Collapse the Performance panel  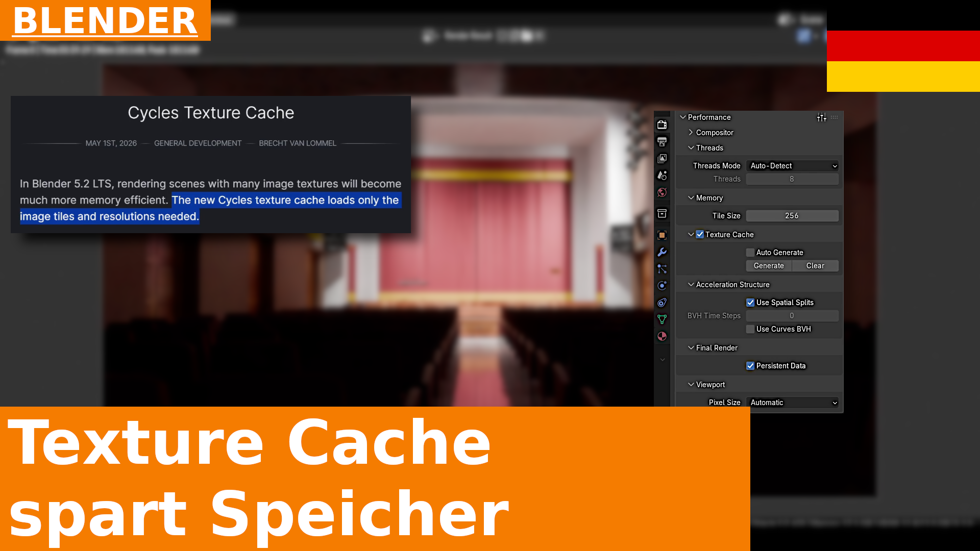coord(683,117)
